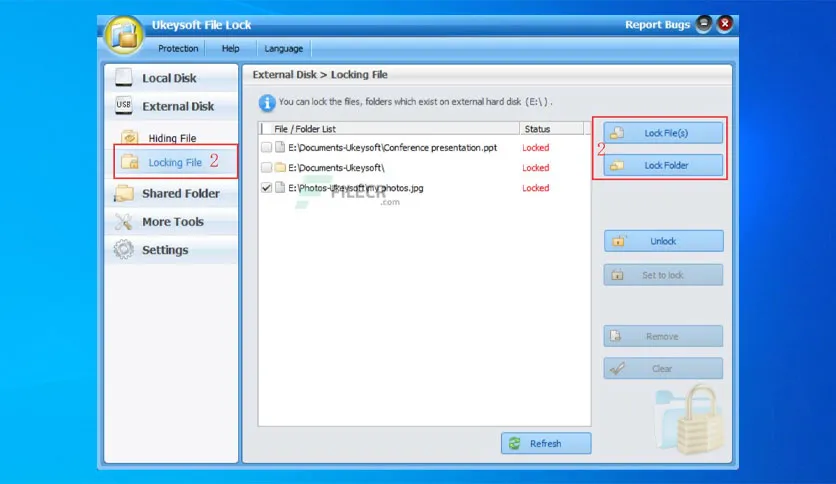
Task: Click the Settings gear icon
Action: 124,249
